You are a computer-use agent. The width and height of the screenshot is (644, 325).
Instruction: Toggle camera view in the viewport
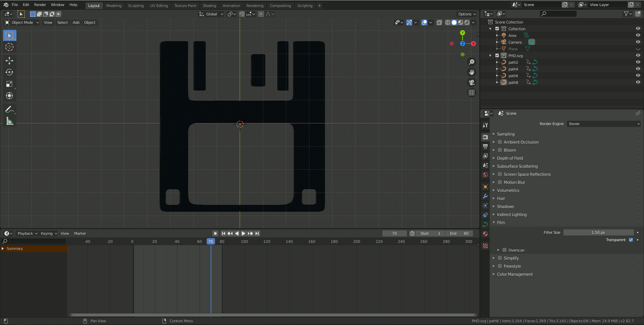pos(472,83)
